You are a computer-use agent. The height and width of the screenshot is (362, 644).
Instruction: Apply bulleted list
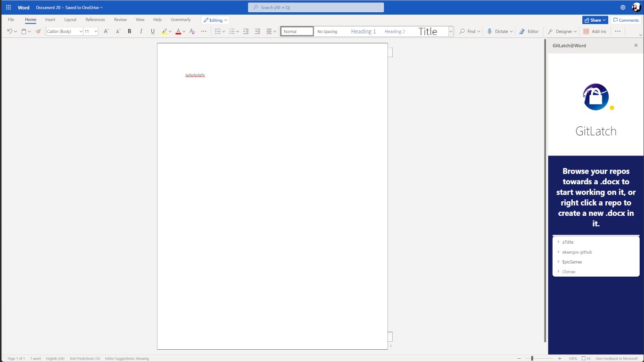pyautogui.click(x=218, y=32)
